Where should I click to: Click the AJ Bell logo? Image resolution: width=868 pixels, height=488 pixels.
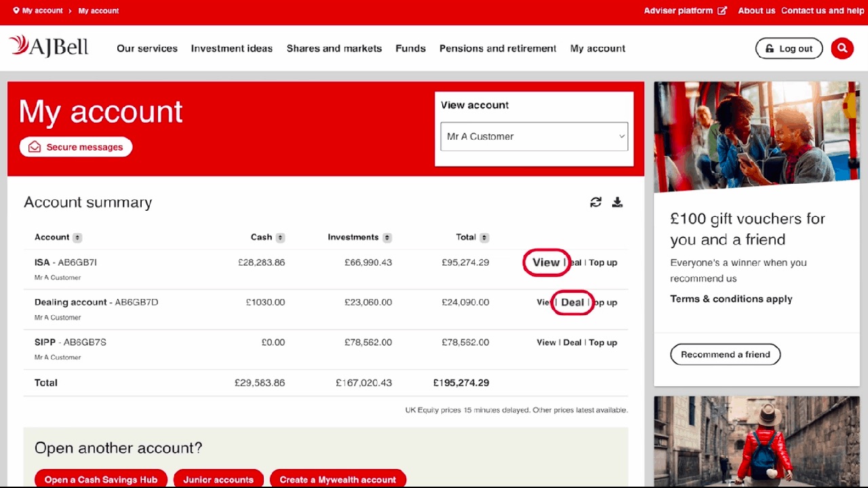[49, 47]
